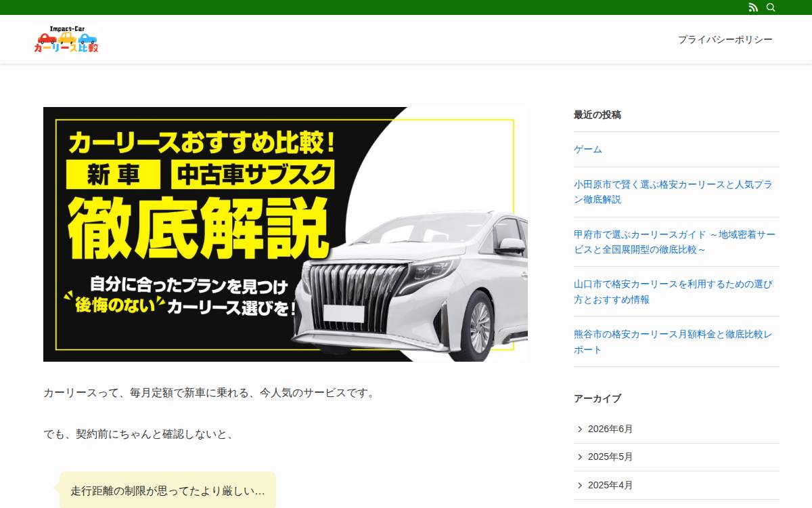Open 山口市 cheap car lease link
812x508 pixels.
pos(673,291)
